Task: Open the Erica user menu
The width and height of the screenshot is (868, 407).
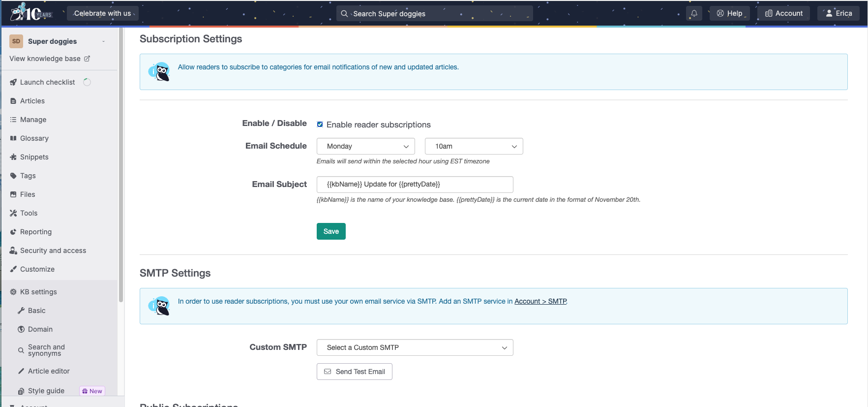Action: pyautogui.click(x=838, y=13)
